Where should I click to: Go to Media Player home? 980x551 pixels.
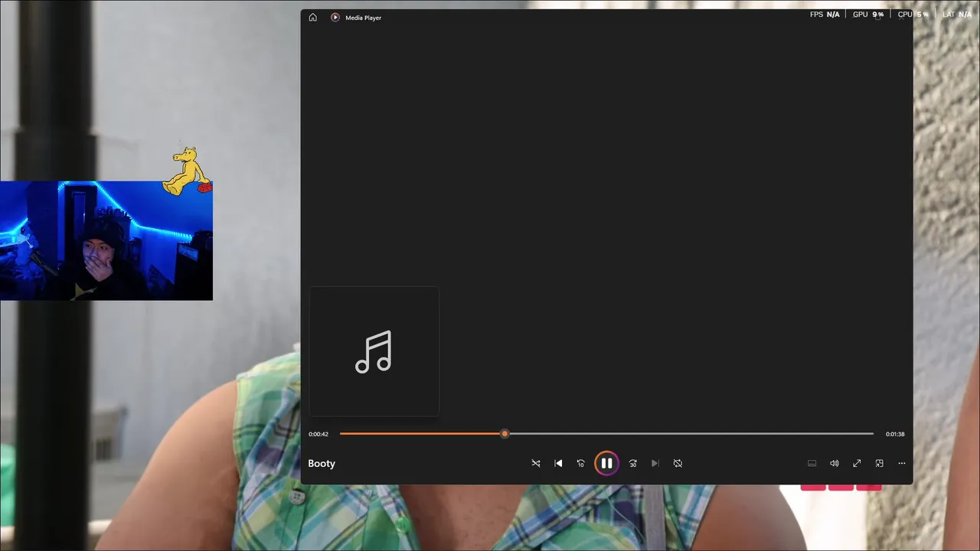click(x=312, y=18)
